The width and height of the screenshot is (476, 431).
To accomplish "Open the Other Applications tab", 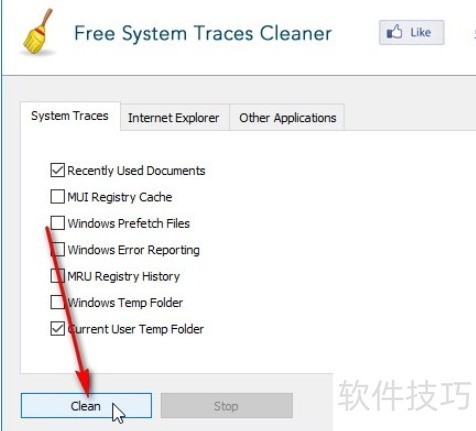I will 287,118.
